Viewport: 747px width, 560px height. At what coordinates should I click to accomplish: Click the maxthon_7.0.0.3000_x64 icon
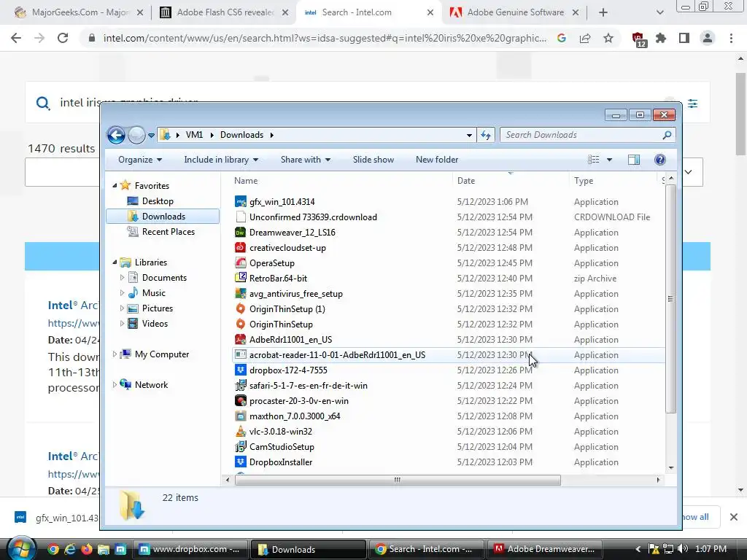(x=241, y=416)
